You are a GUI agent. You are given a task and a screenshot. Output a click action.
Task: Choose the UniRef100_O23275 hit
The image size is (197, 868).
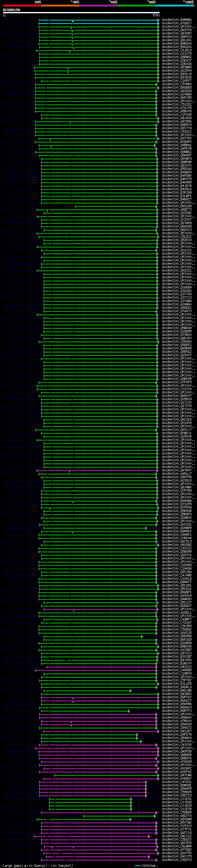coord(177,54)
